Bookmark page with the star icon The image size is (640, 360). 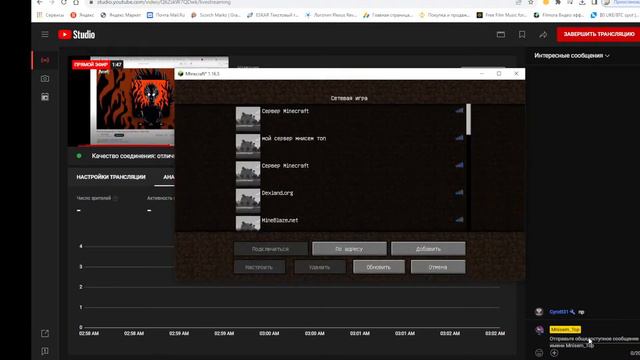point(531,2)
